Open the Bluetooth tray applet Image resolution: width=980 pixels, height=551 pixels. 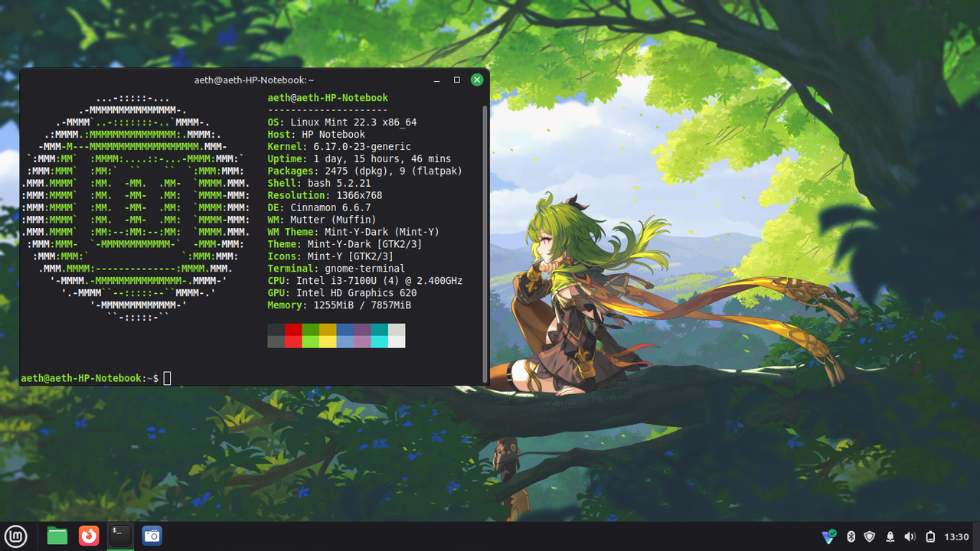(x=851, y=536)
